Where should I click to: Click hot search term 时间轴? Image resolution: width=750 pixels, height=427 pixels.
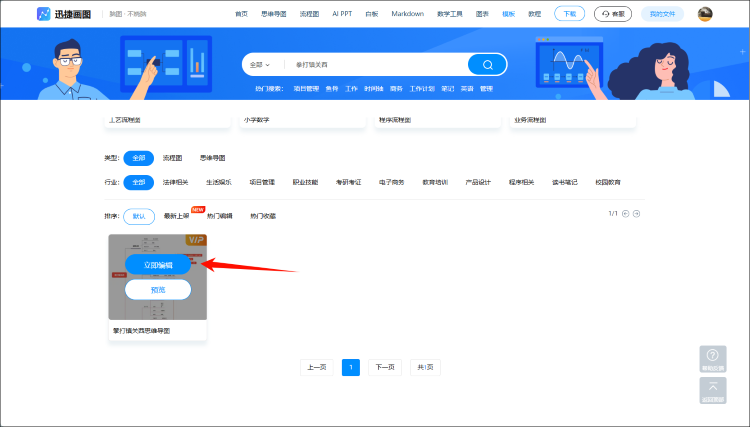[x=374, y=89]
